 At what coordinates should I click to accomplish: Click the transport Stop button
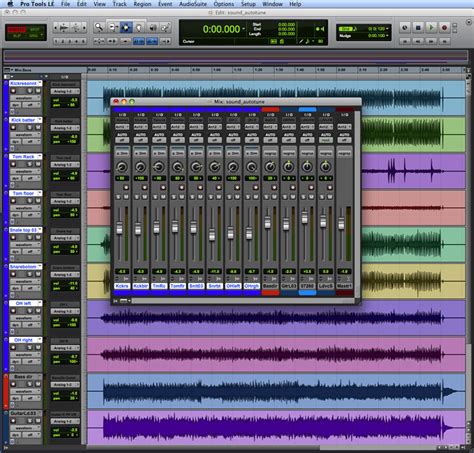(418, 28)
